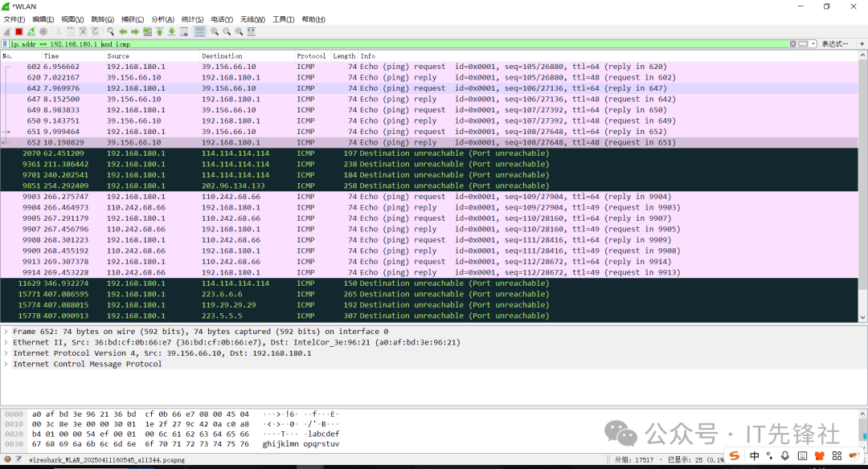The image size is (868, 469).
Task: Open capture options gear icon
Action: (x=43, y=31)
